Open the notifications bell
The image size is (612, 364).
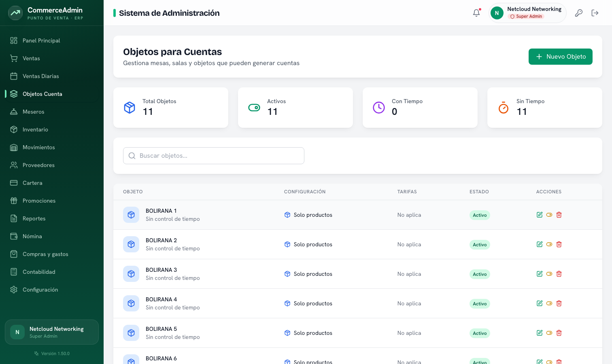[476, 13]
